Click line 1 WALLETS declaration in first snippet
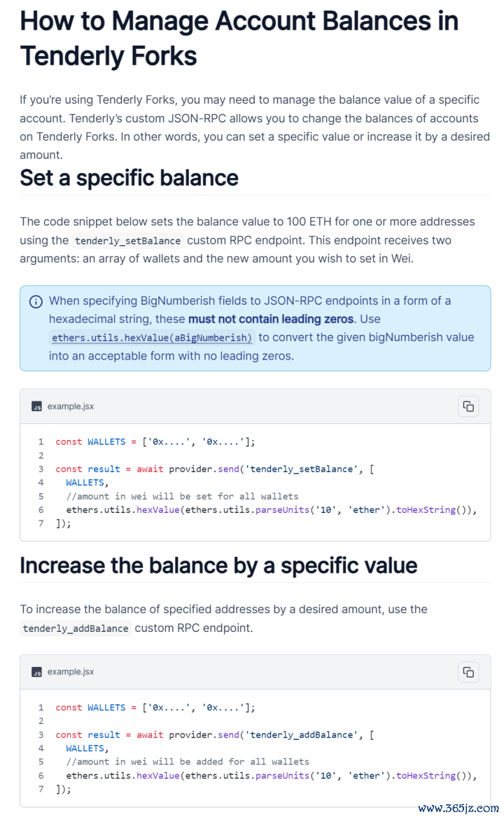 click(155, 442)
